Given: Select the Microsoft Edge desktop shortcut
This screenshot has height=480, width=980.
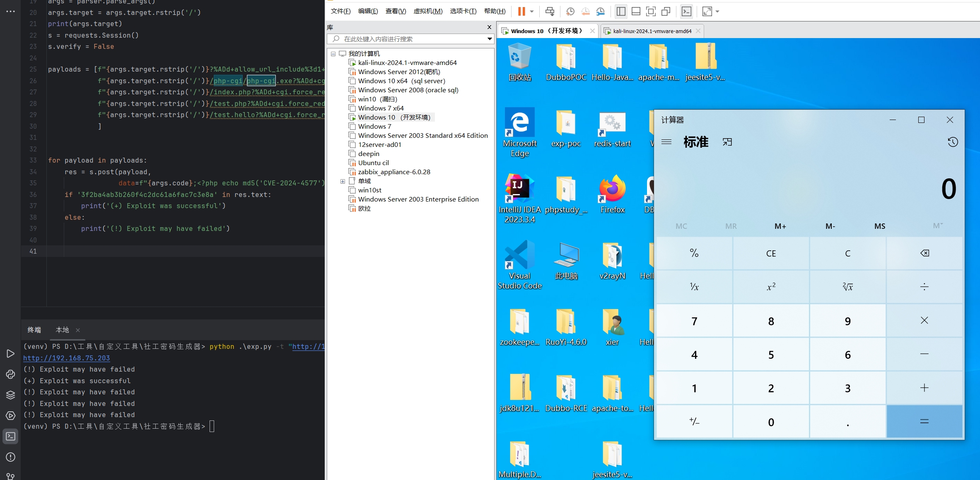Looking at the screenshot, I should [x=519, y=132].
